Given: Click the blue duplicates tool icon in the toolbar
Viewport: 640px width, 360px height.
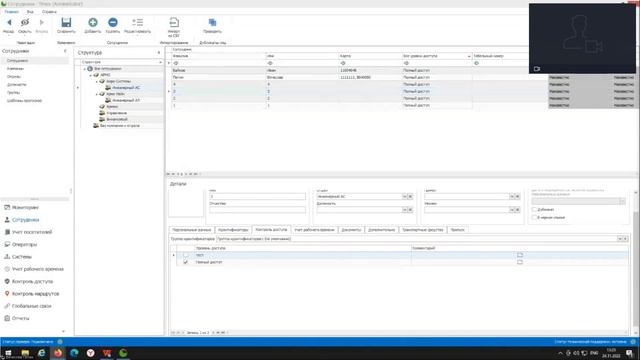Looking at the screenshot, I should pos(212,22).
